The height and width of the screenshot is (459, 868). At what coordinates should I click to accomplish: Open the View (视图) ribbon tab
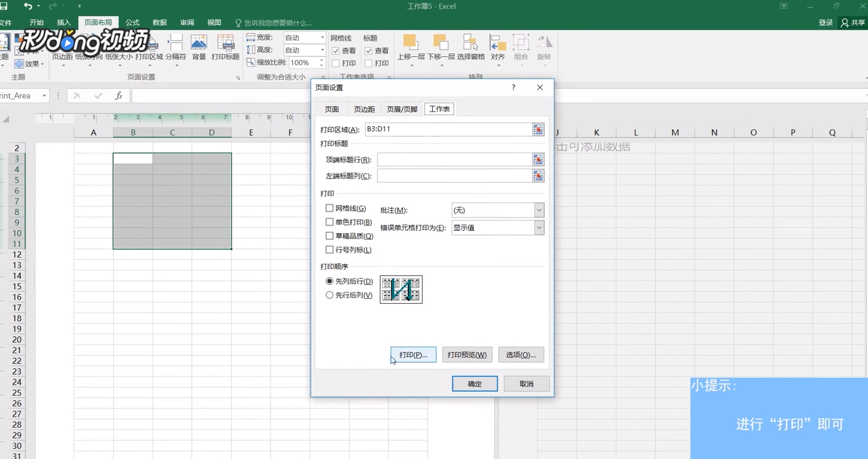[214, 23]
